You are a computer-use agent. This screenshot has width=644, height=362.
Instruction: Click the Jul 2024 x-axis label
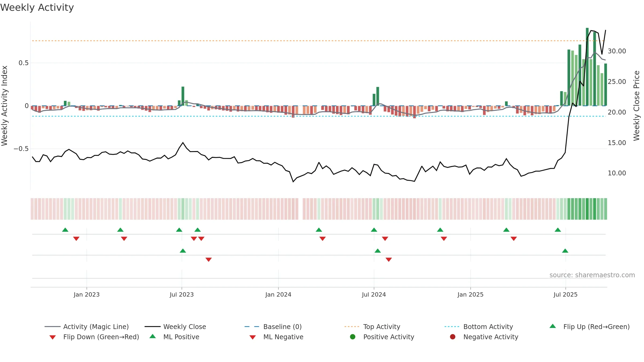coord(374,294)
